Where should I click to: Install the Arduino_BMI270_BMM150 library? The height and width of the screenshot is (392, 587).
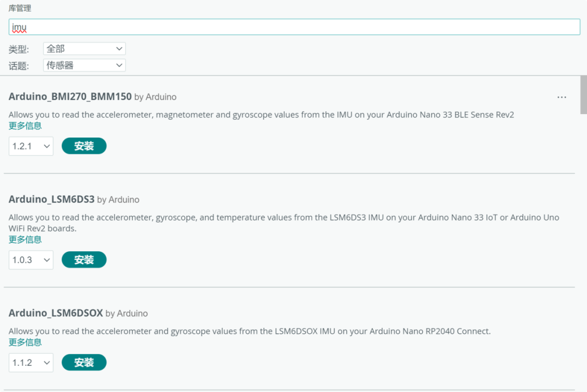pos(84,146)
